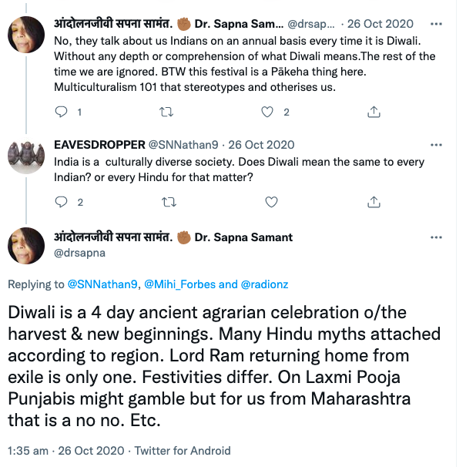Reply to EAVESDROPPER's tweet

(62, 202)
